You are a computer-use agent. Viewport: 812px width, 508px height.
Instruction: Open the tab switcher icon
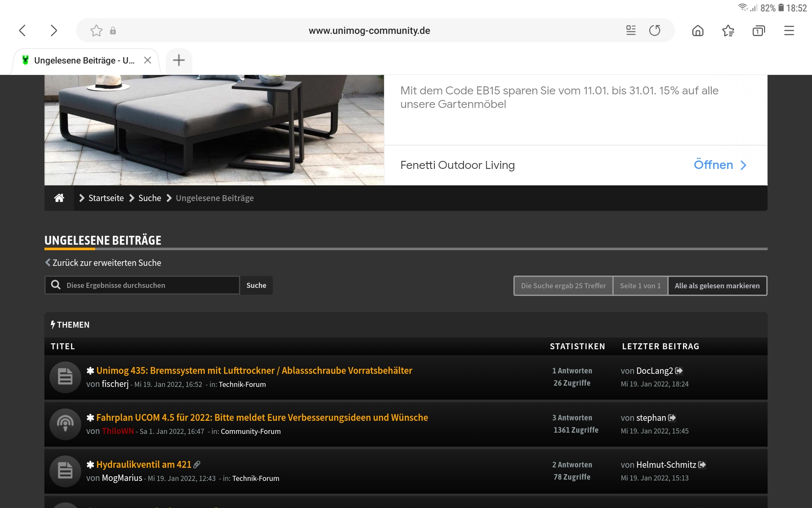[x=758, y=30]
